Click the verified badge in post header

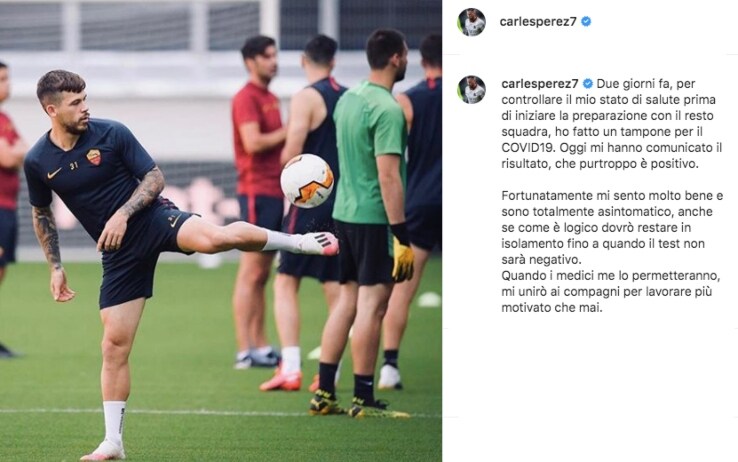point(586,22)
